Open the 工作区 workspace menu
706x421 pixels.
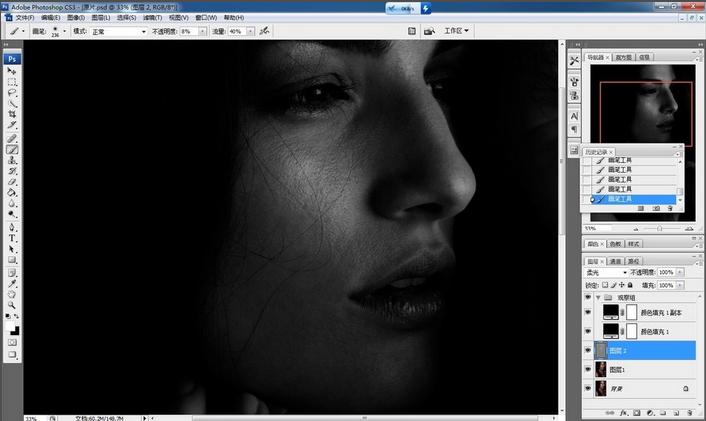pos(457,31)
